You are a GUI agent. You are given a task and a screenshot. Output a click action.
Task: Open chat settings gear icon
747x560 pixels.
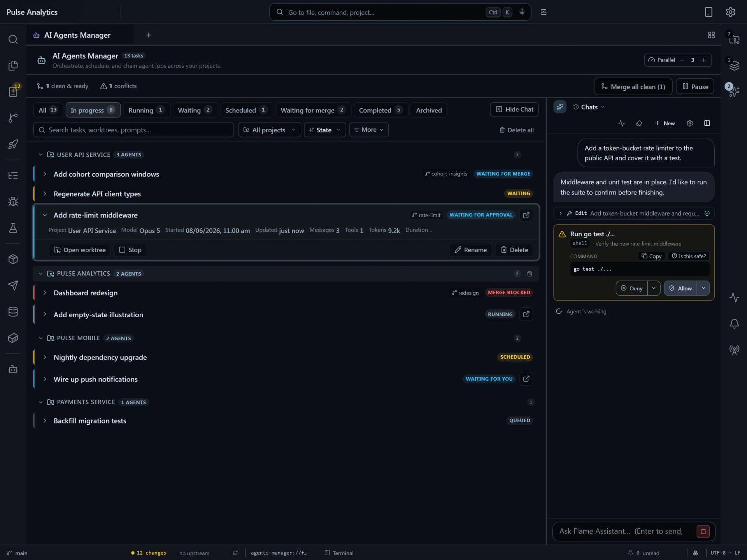(x=690, y=123)
